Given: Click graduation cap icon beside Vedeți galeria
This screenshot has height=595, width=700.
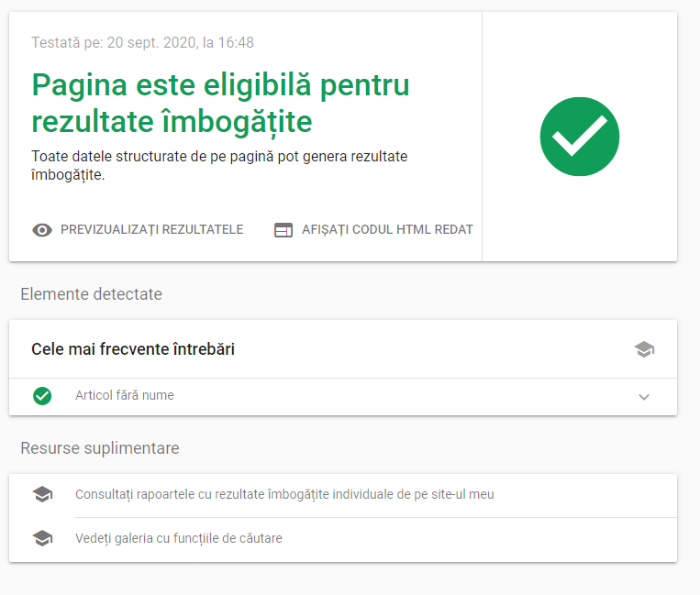Looking at the screenshot, I should point(42,538).
